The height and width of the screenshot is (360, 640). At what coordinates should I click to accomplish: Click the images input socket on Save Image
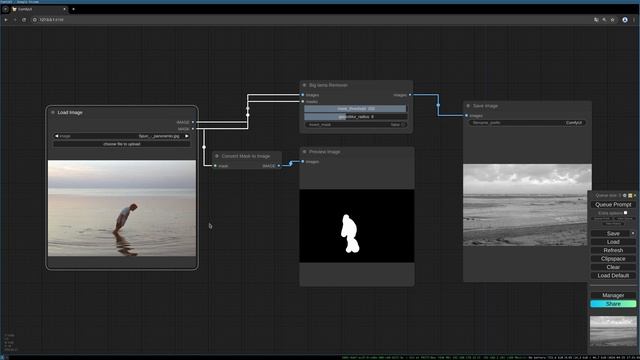click(467, 116)
